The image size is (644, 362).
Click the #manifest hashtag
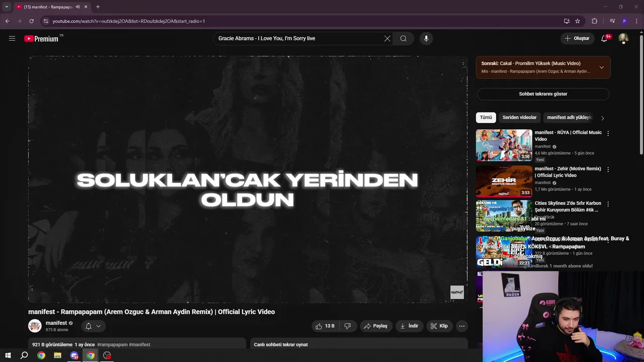click(140, 345)
